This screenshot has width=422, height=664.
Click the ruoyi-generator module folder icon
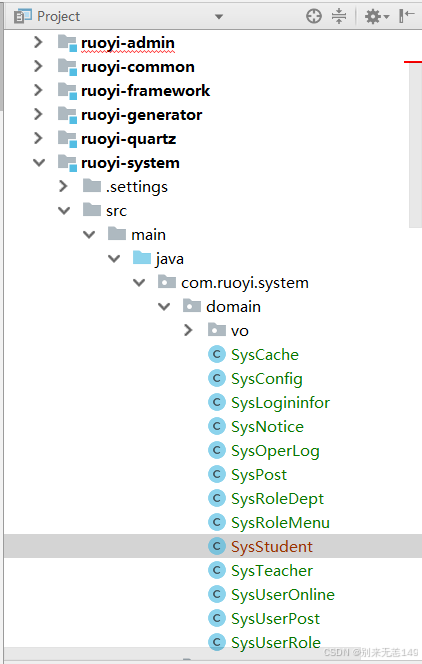[x=67, y=115]
